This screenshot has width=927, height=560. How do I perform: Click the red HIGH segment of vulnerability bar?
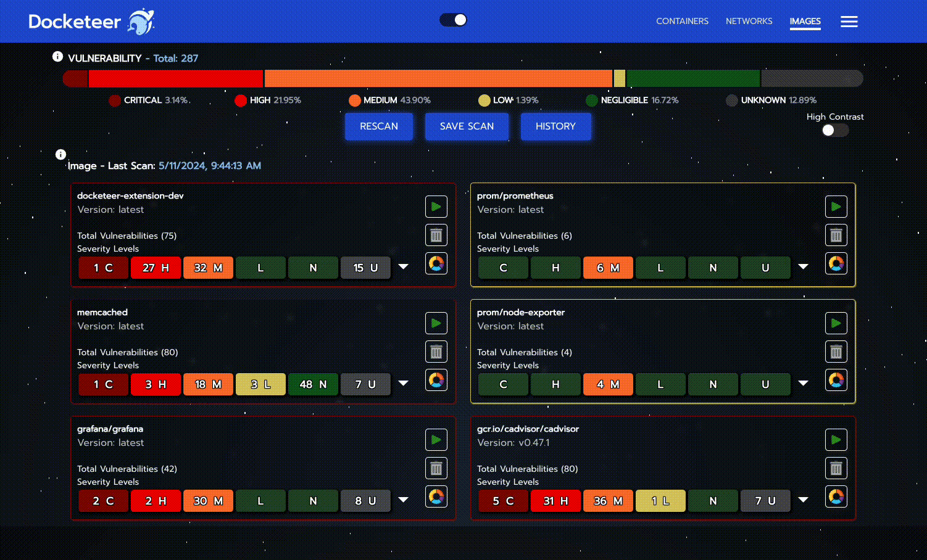coord(176,78)
